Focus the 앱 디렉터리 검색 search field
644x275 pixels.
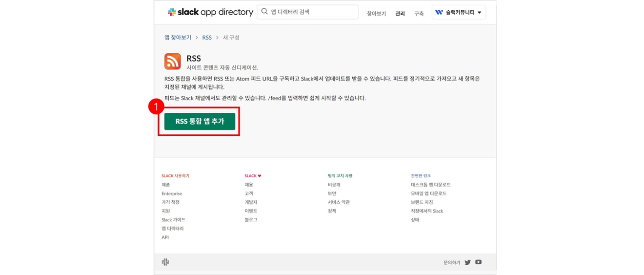pyautogui.click(x=308, y=12)
